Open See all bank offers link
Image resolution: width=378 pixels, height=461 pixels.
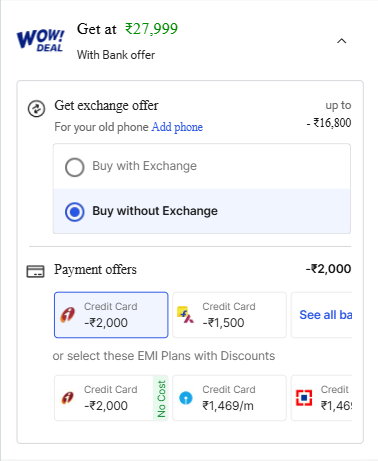[326, 315]
